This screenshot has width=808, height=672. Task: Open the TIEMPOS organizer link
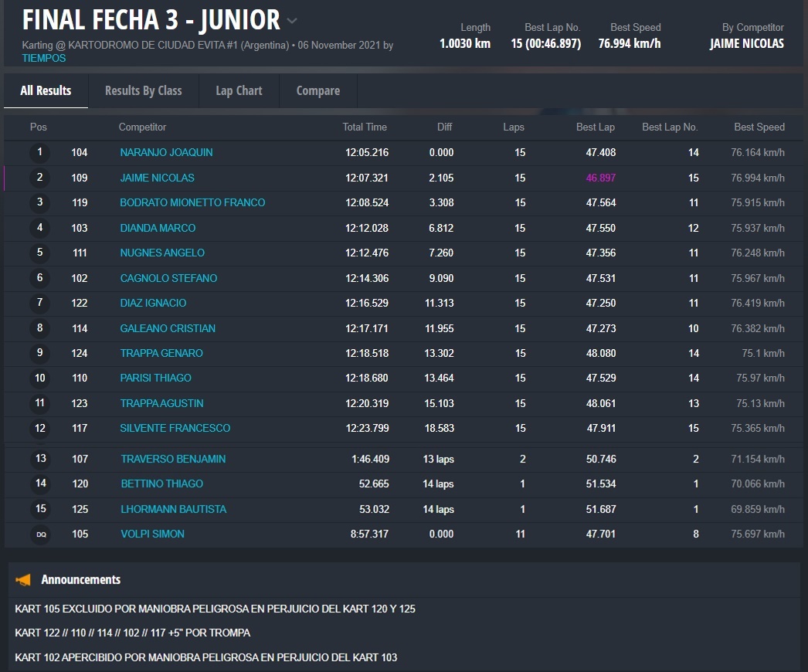point(43,58)
